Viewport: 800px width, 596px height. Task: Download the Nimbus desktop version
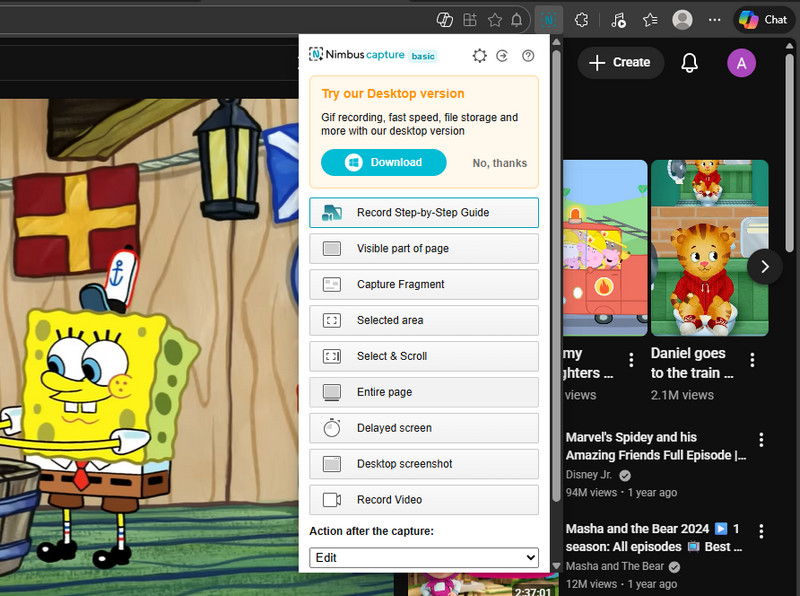tap(383, 162)
